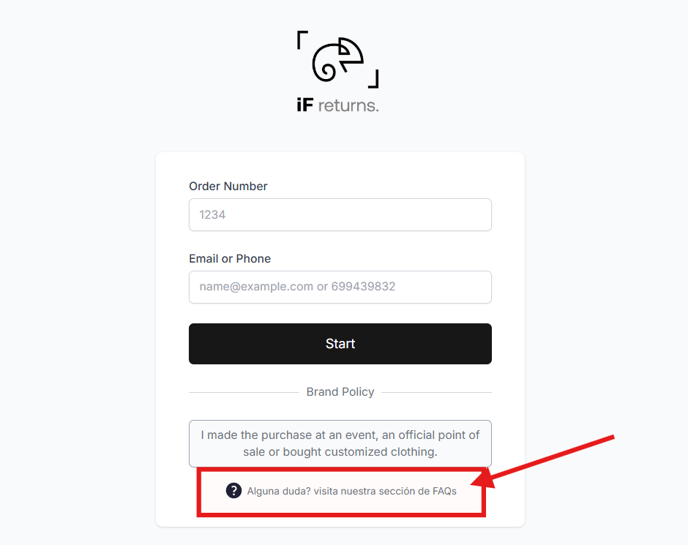Screen dimensions: 688x545
Task: Focus the Email or Phone input field
Action: pyautogui.click(x=340, y=287)
